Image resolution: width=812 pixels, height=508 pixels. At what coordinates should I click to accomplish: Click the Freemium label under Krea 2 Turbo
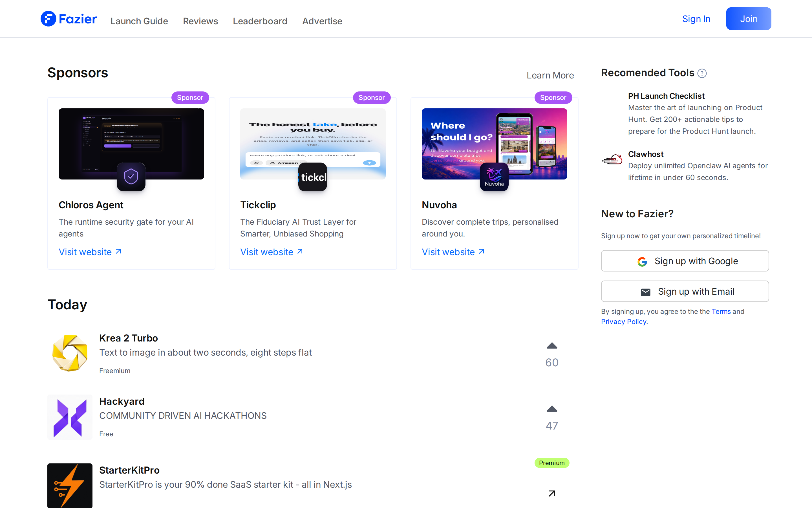click(x=115, y=371)
